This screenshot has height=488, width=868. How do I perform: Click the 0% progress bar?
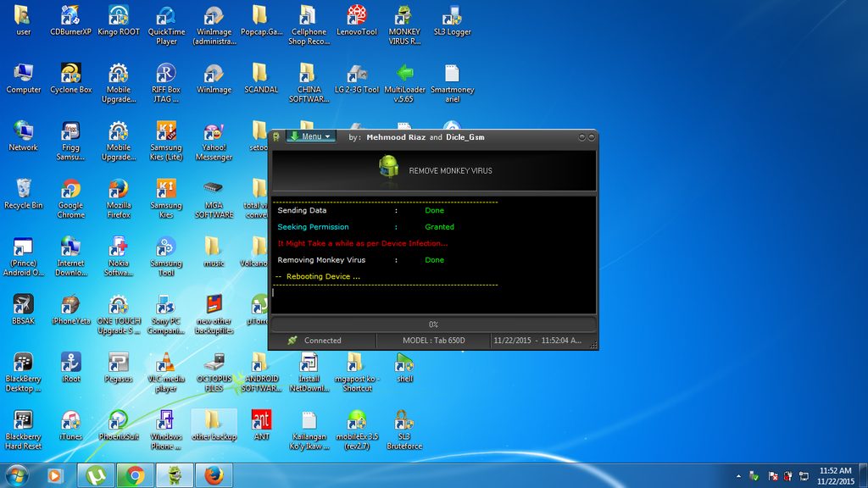pyautogui.click(x=433, y=324)
